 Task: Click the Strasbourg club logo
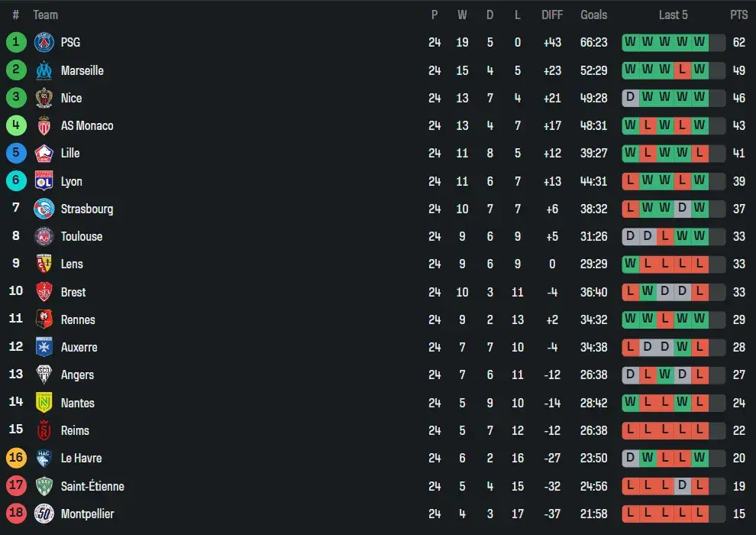(44, 209)
